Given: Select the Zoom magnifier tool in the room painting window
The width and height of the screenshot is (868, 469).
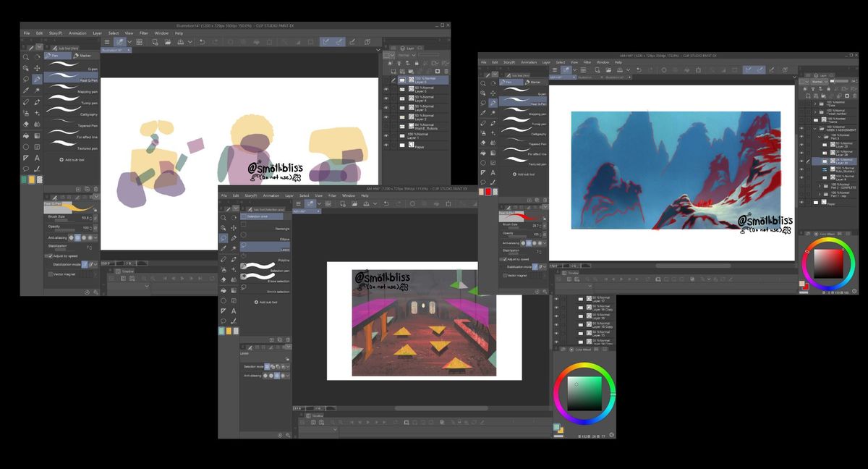Looking at the screenshot, I should (x=224, y=217).
